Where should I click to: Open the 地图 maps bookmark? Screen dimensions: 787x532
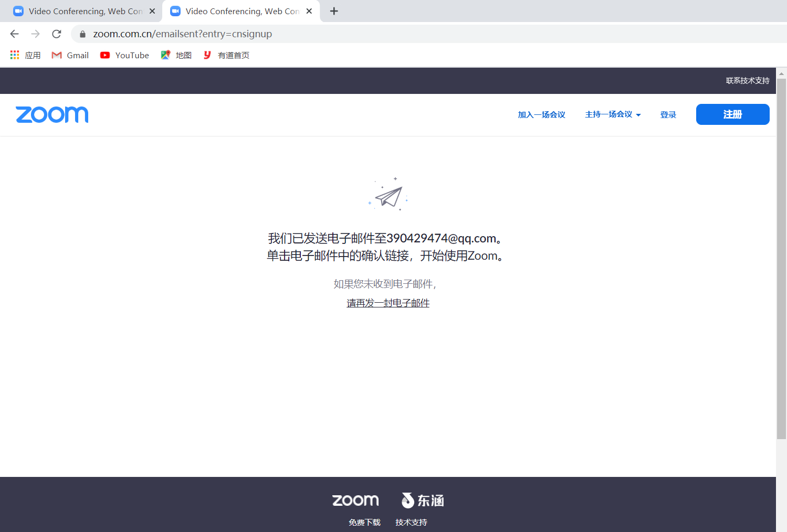click(176, 55)
